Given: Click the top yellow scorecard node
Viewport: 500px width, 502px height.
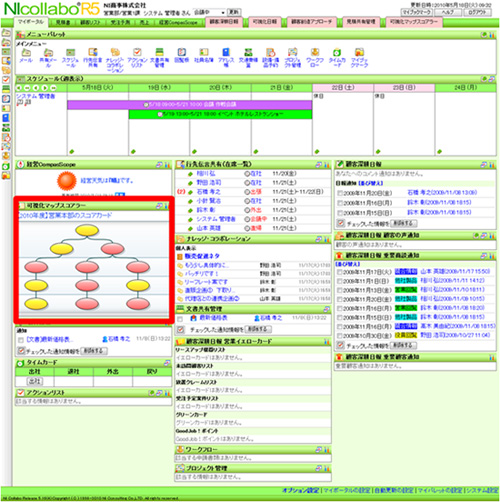Looking at the screenshot, I should [87, 230].
